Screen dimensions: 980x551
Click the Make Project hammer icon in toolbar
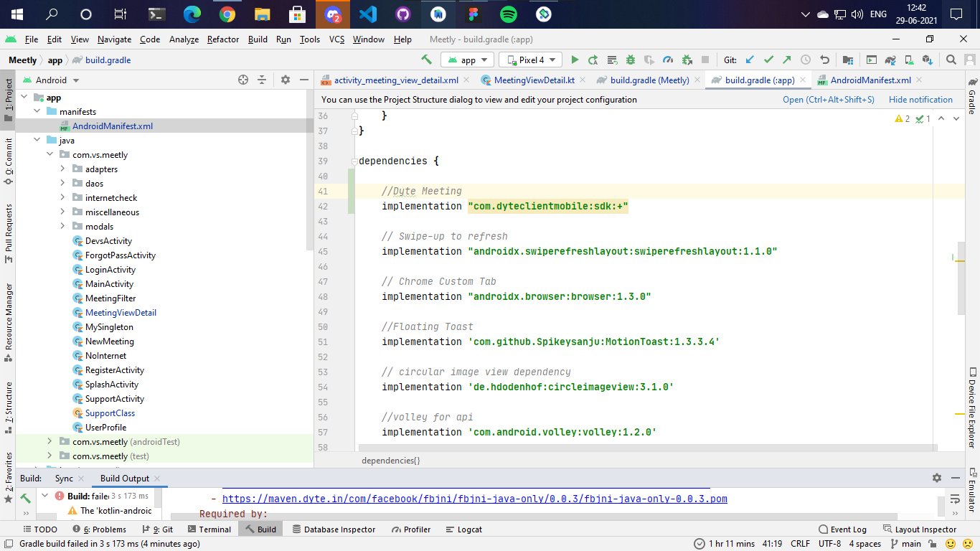click(x=426, y=60)
